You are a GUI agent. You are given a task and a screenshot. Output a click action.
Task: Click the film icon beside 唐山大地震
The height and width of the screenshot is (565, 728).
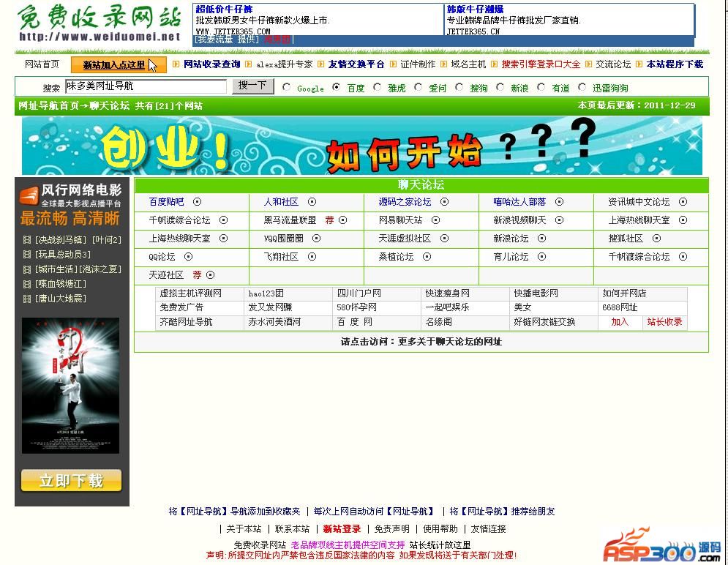click(x=27, y=299)
